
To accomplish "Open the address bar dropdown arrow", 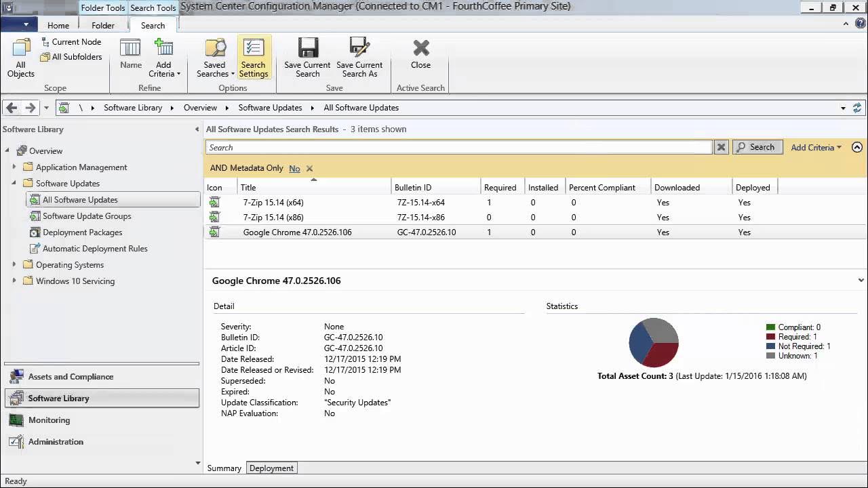I will click(843, 108).
